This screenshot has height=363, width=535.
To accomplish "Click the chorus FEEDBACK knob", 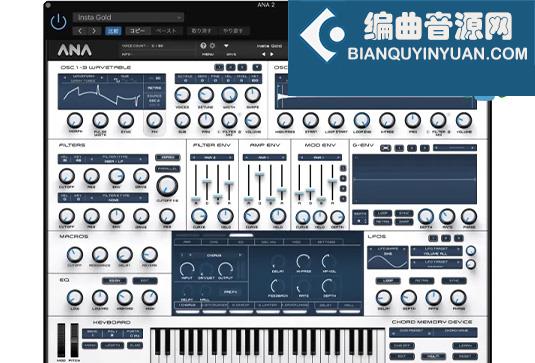I will click(x=278, y=286).
